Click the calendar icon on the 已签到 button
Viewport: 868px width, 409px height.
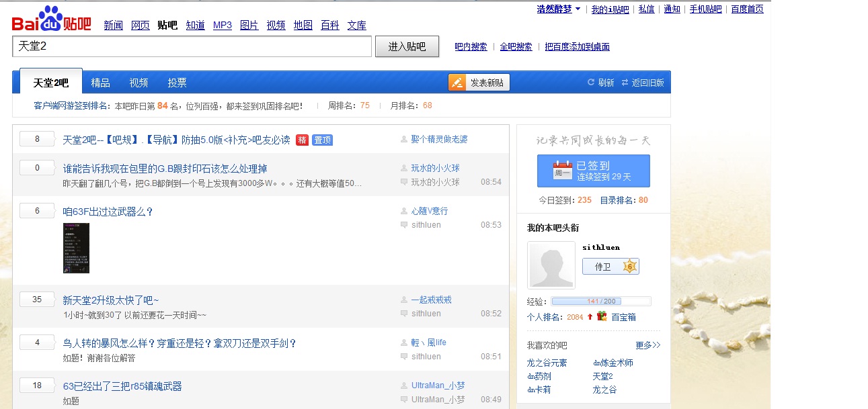click(562, 171)
